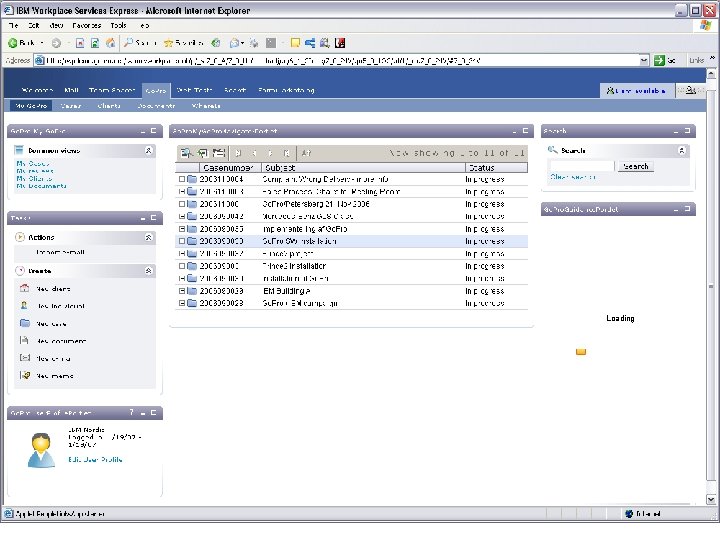This screenshot has width=720, height=540.
Task: Click the New email envelope icon
Action: point(25,358)
